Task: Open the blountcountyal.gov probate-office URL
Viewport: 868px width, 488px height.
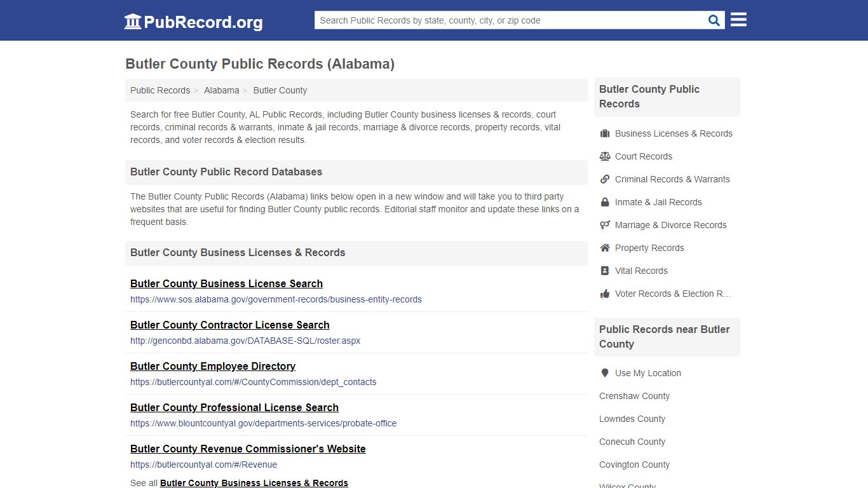Action: tap(263, 423)
